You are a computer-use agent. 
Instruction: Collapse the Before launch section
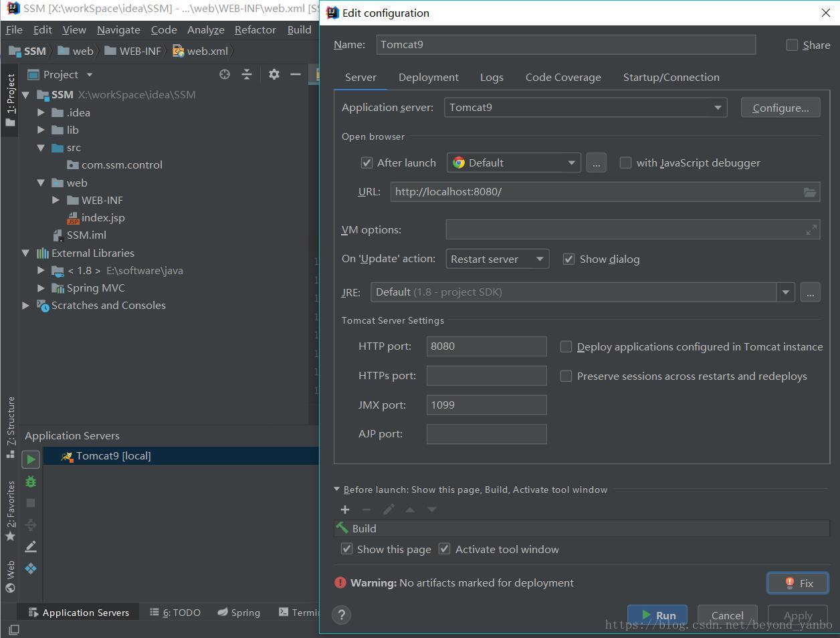pos(337,490)
